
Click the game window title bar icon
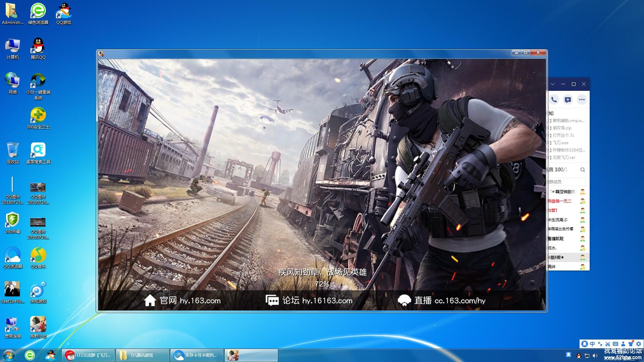click(x=101, y=54)
